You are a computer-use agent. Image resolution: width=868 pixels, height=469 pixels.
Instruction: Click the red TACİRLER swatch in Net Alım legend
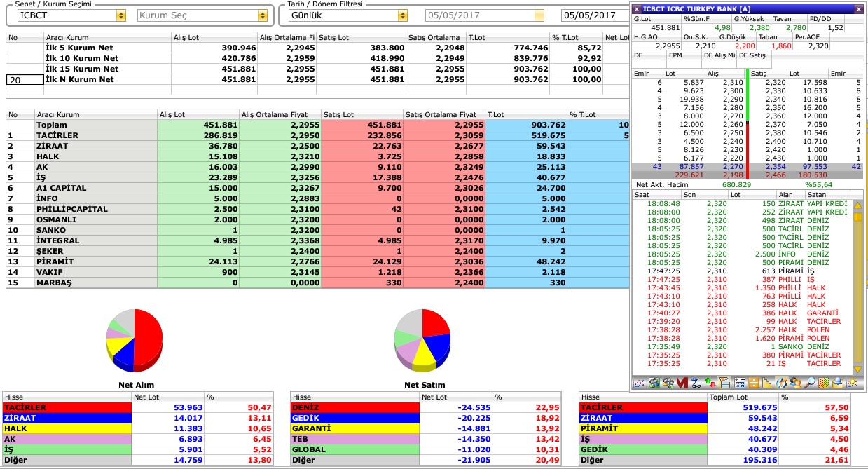67,407
